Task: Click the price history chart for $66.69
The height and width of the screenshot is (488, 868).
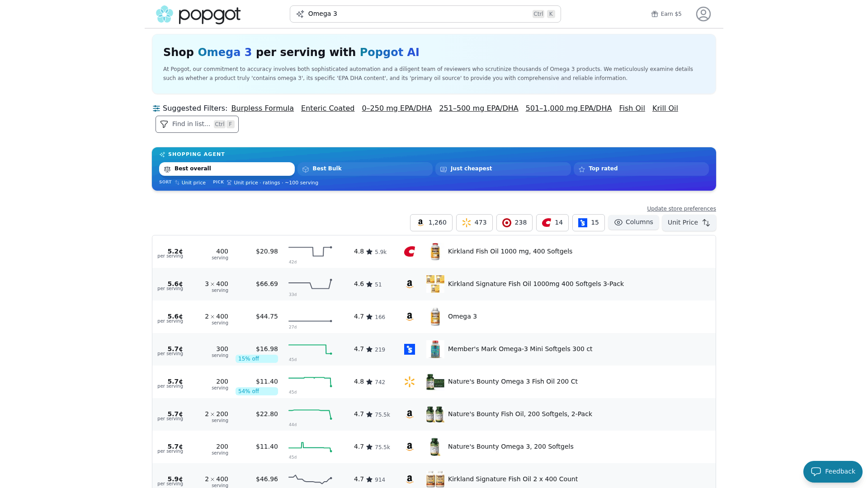Action: [x=311, y=284]
